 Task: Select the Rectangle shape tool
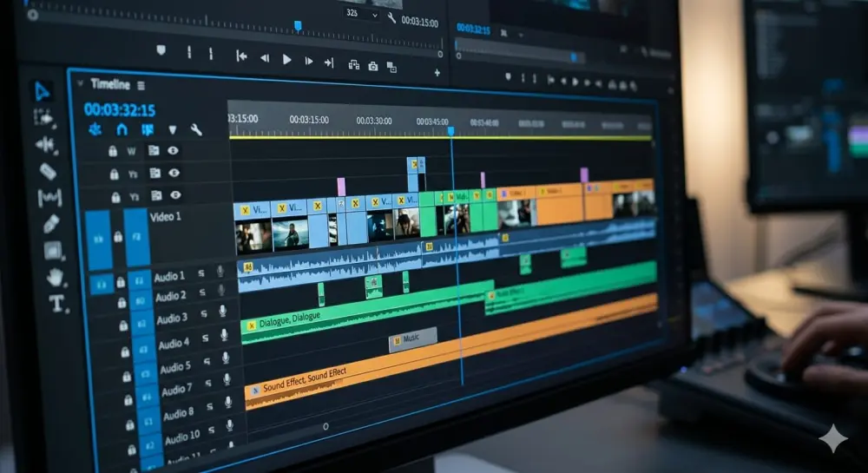[x=54, y=251]
